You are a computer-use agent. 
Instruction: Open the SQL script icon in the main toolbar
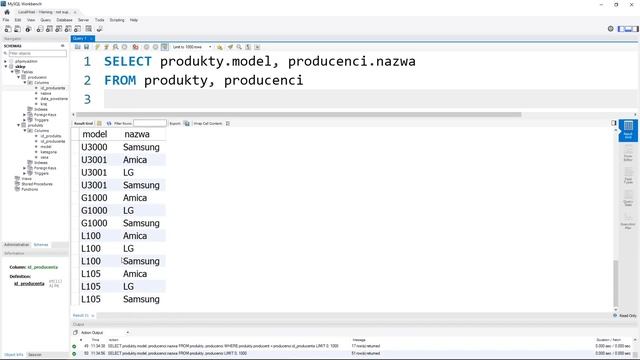[17, 29]
